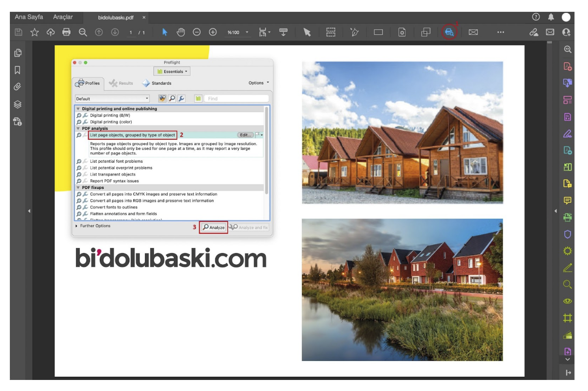The height and width of the screenshot is (391, 588).
Task: Open the Options menu in Preflight
Action: [259, 83]
